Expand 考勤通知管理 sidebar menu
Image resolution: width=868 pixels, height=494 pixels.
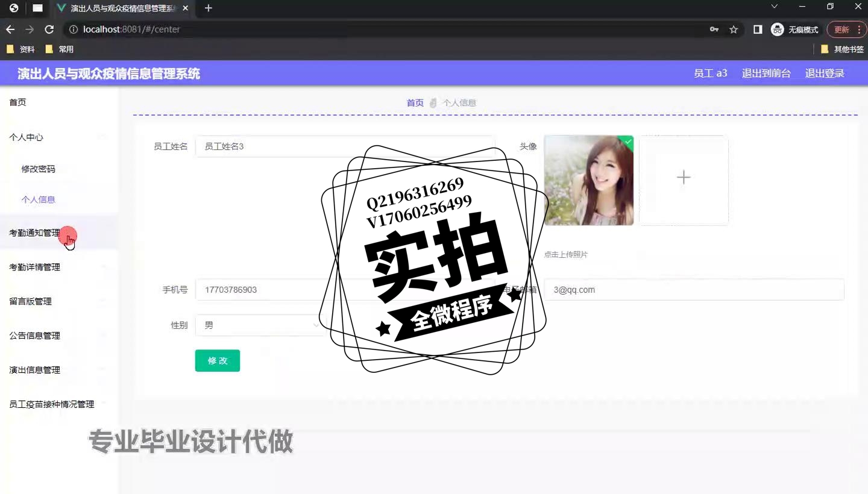tap(59, 233)
